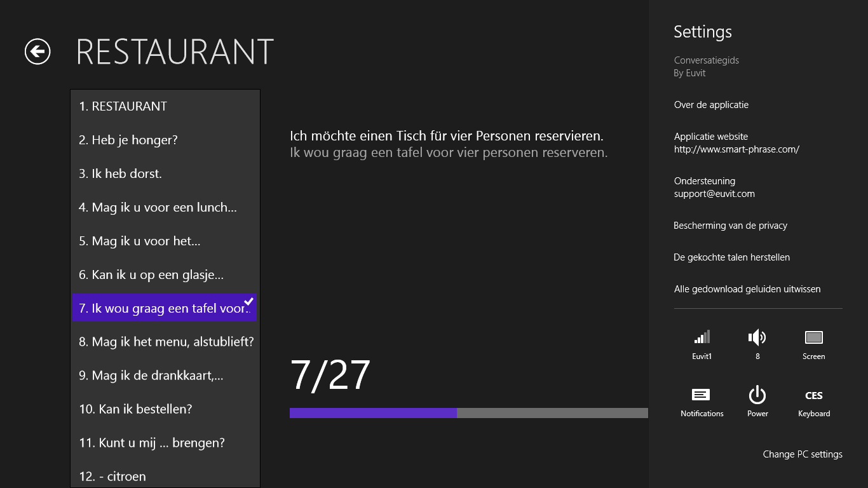The width and height of the screenshot is (868, 488).
Task: Open the Notifications icon
Action: click(x=702, y=395)
